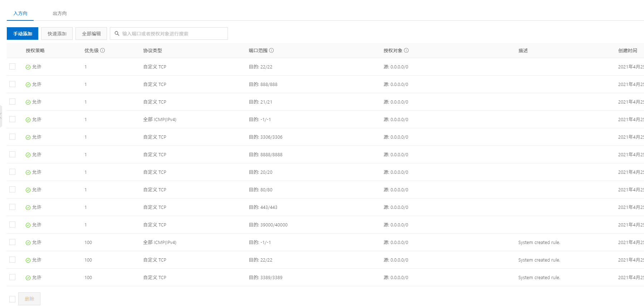Click the 授权策略 column header
The width and height of the screenshot is (644, 306).
(35, 51)
